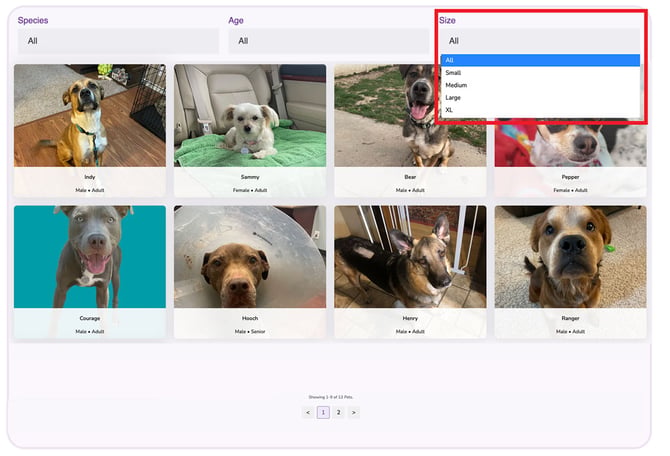The width and height of the screenshot is (670, 456).
Task: Click the name Courage
Action: (90, 318)
